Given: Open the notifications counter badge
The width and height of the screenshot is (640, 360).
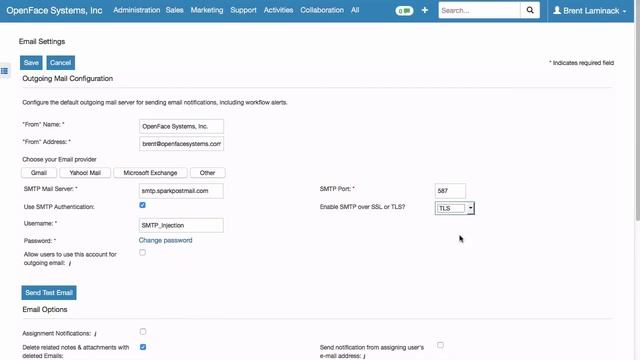Looking at the screenshot, I should click(x=404, y=11).
